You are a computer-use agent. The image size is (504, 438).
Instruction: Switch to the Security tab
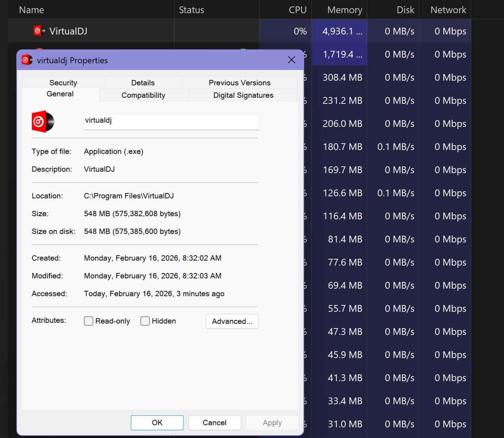click(63, 83)
